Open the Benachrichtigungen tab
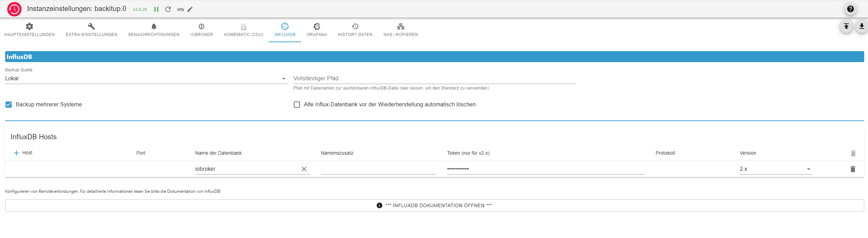Image resolution: width=868 pixels, height=238 pixels. click(x=154, y=30)
